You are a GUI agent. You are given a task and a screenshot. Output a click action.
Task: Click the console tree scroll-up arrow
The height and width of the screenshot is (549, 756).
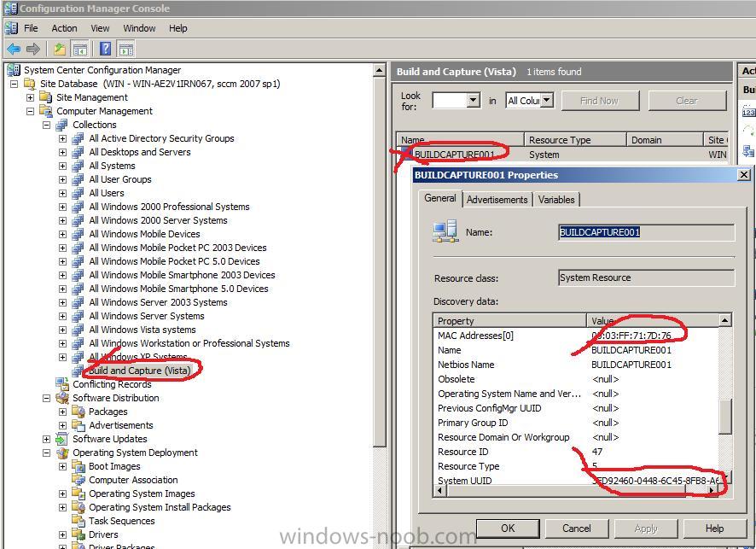point(380,70)
